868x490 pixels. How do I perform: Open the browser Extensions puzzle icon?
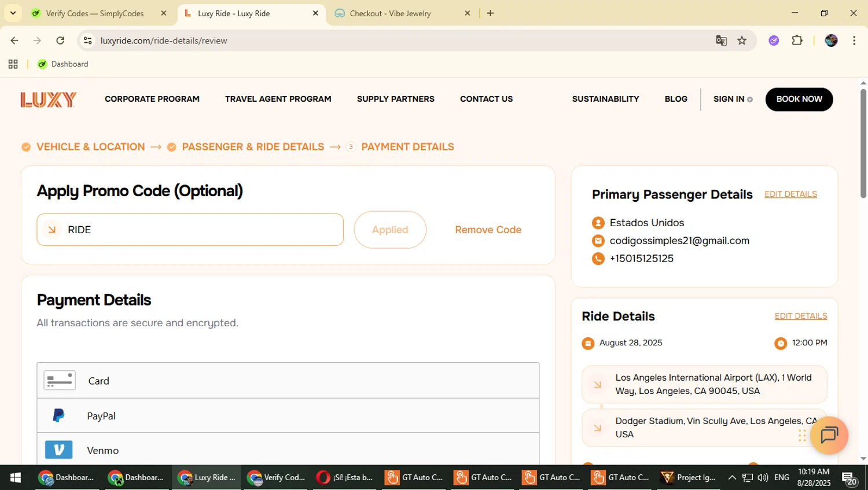(x=797, y=40)
